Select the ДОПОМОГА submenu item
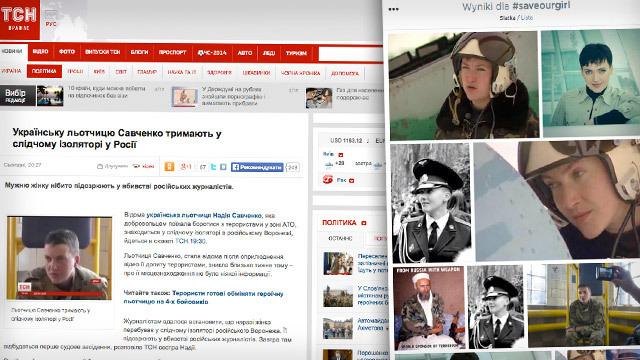The width and height of the screenshot is (640, 360). coord(345,73)
